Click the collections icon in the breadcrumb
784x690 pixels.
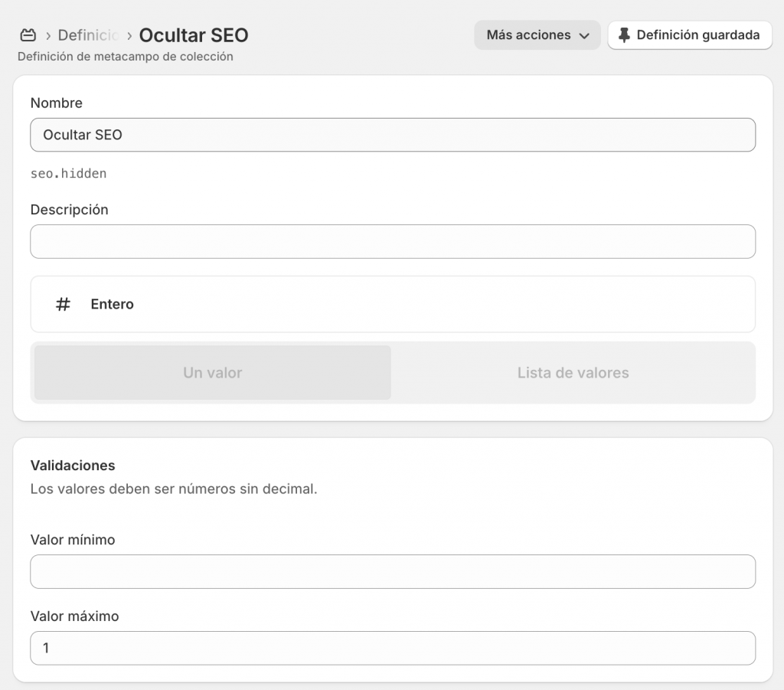coord(28,35)
